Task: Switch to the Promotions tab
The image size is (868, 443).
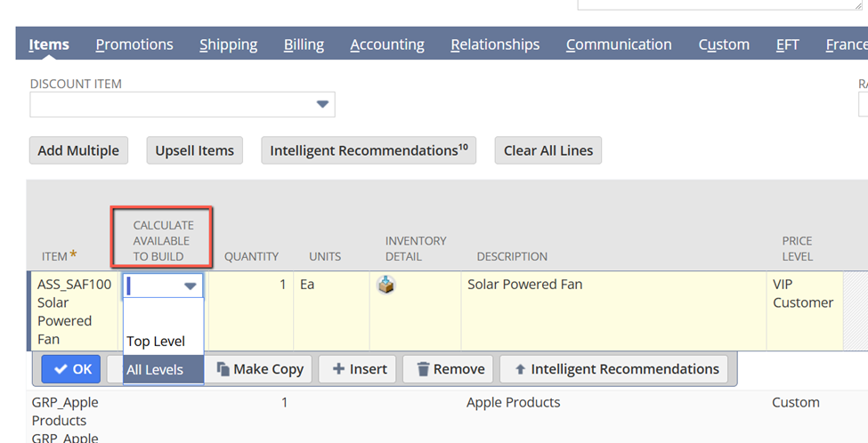Action: (x=134, y=44)
